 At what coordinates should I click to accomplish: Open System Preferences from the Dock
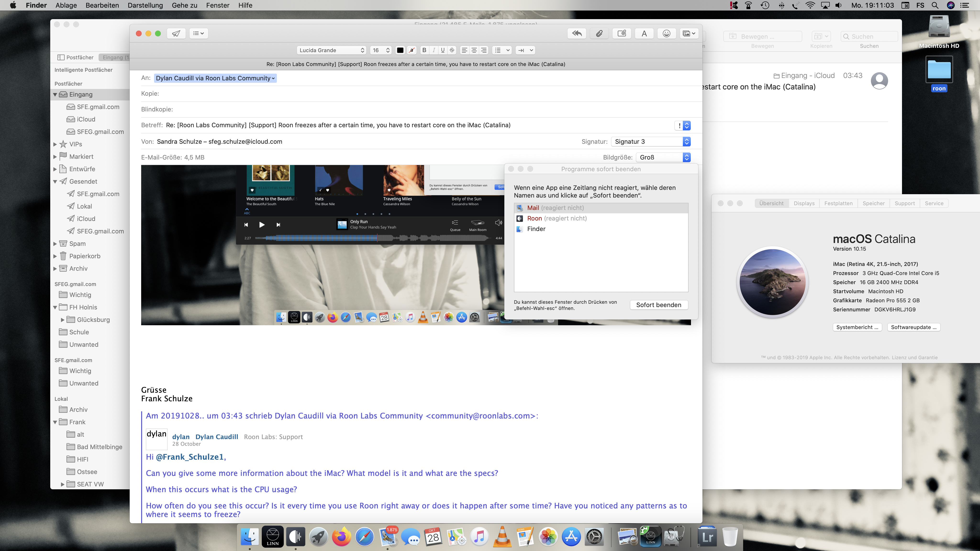(x=594, y=537)
